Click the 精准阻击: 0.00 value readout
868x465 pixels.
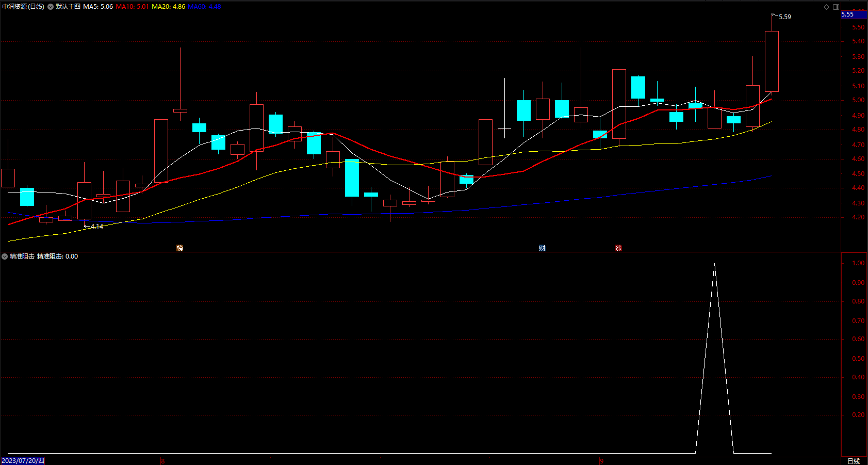tap(57, 256)
